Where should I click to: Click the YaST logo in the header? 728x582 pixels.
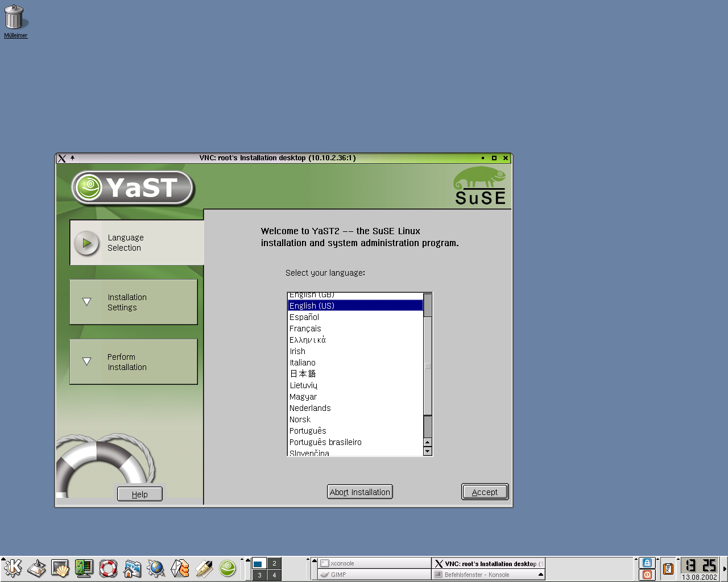[x=133, y=188]
